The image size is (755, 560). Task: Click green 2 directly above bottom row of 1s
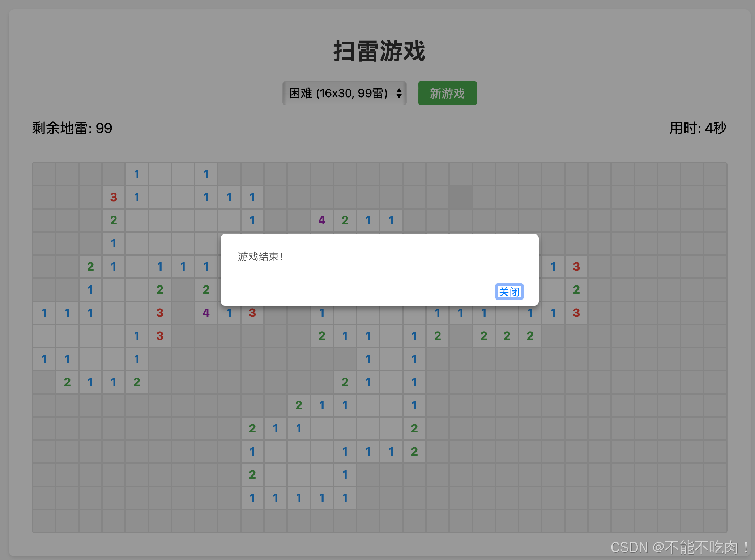252,475
